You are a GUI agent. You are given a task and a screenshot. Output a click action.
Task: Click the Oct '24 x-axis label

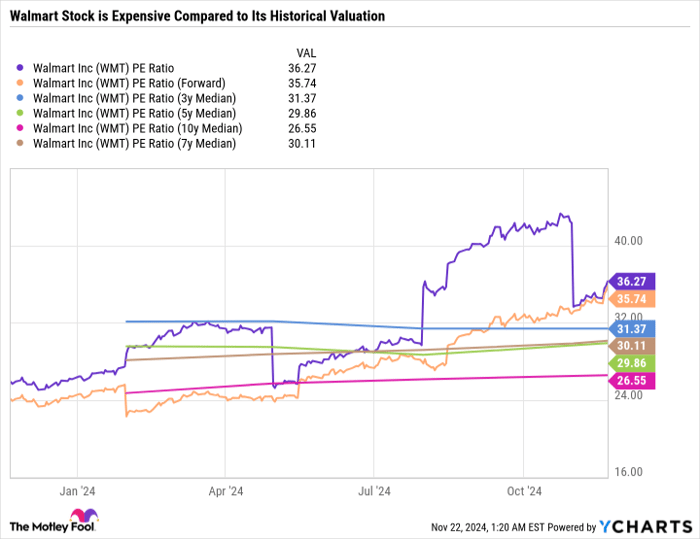[x=524, y=491]
